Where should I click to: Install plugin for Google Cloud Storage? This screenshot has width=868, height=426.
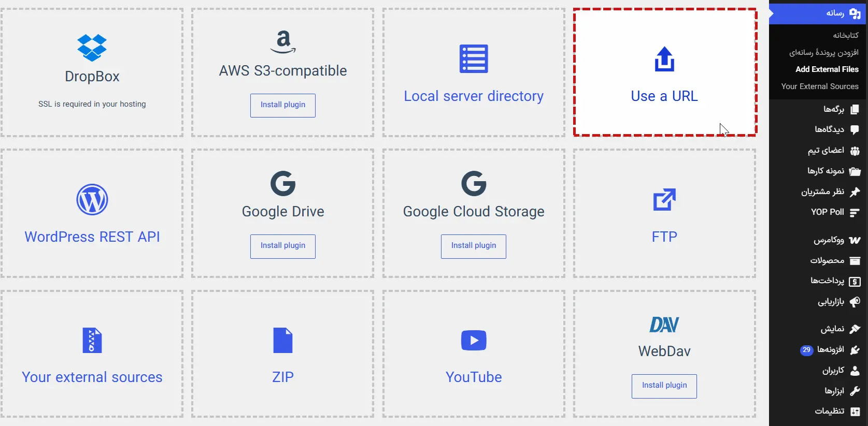point(474,246)
